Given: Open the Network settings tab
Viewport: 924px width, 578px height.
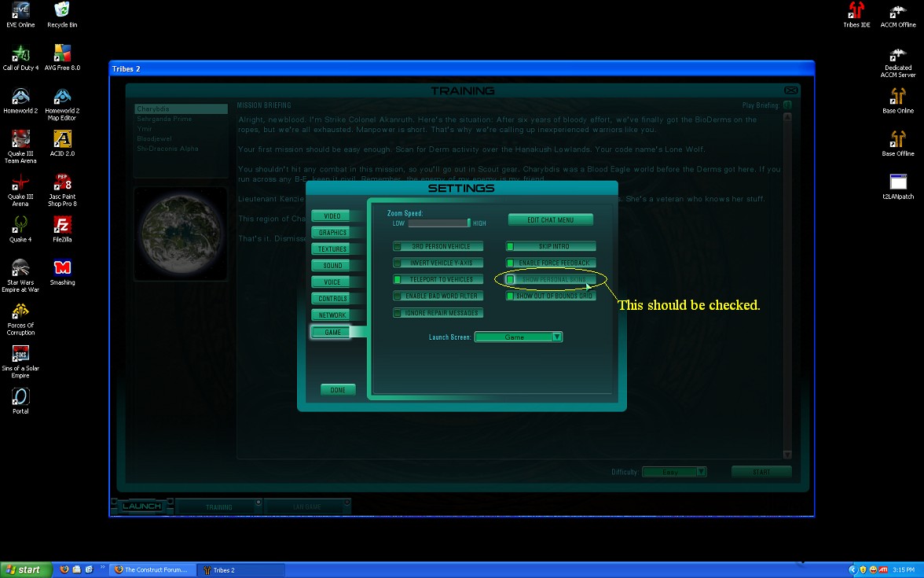Looking at the screenshot, I should (332, 315).
